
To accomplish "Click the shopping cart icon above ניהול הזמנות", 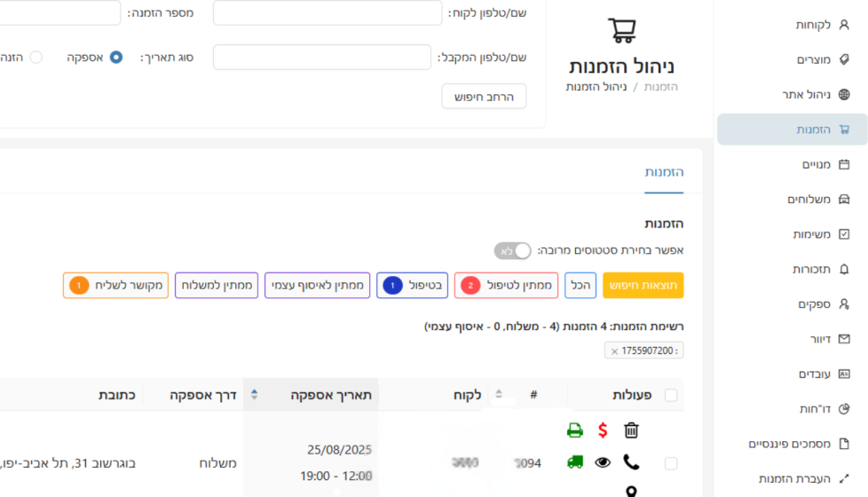I will click(622, 31).
